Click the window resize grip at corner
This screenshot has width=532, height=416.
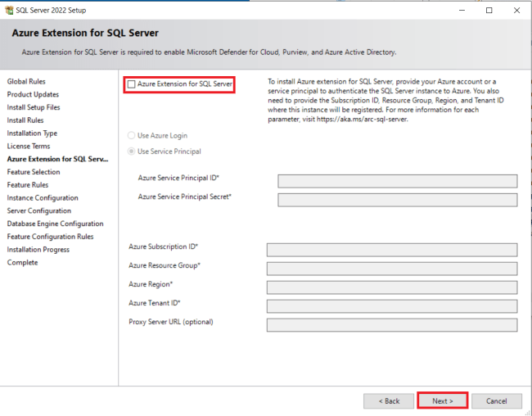click(528, 412)
